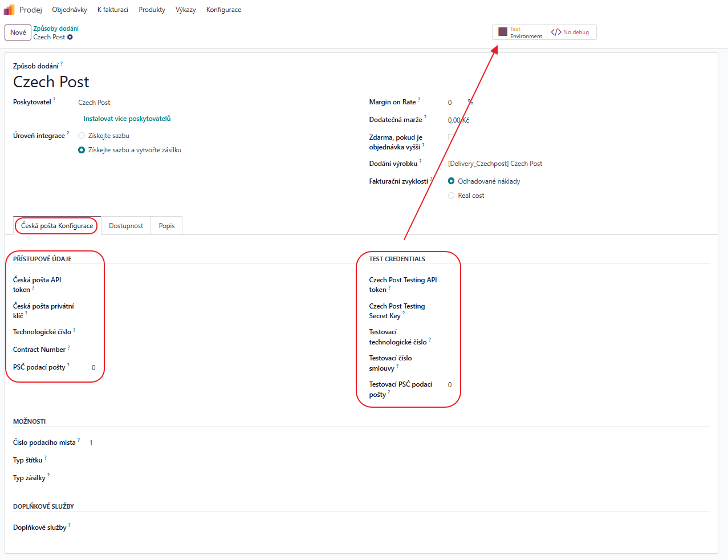The image size is (728, 560).
Task: Click the purple Test Environment square icon
Action: coord(503,32)
